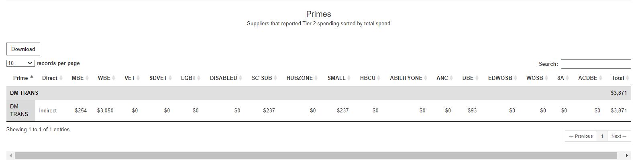
Task: Sort by the EDWOSB column header
Action: point(502,78)
